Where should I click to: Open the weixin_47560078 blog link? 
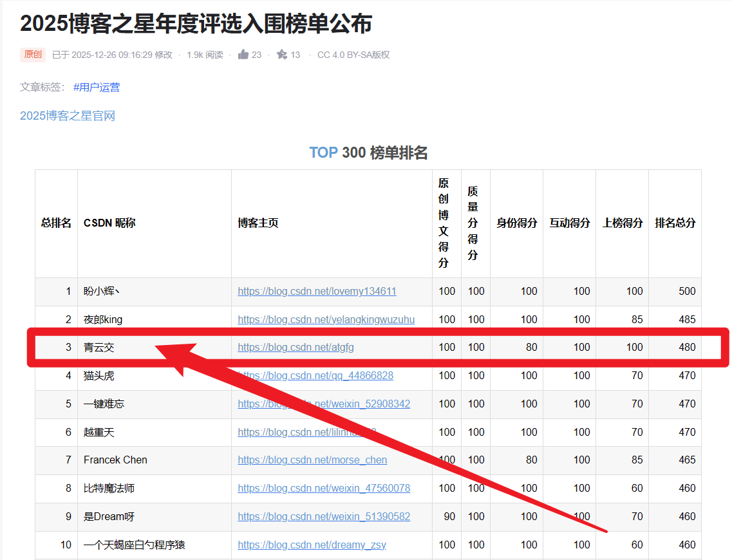click(x=324, y=488)
